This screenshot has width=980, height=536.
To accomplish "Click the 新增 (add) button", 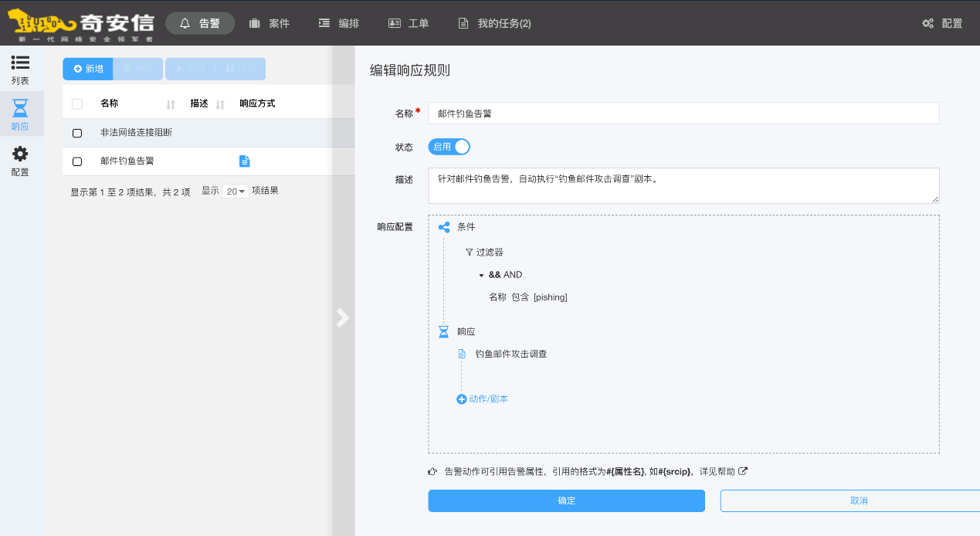I will tap(88, 69).
